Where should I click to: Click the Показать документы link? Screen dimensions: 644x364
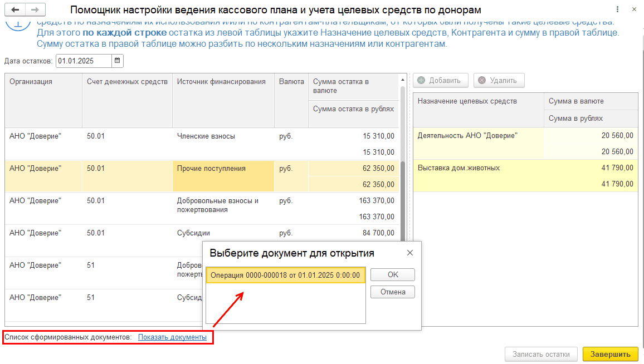172,337
